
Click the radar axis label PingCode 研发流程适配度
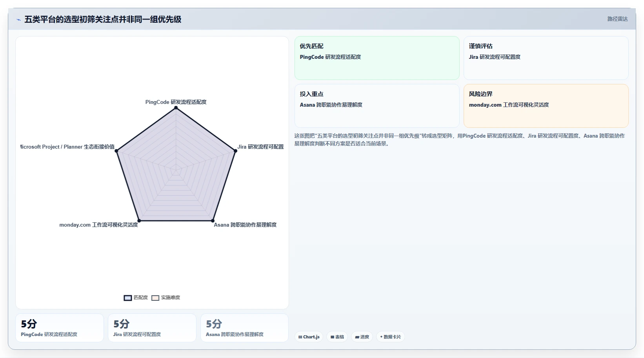coord(176,102)
